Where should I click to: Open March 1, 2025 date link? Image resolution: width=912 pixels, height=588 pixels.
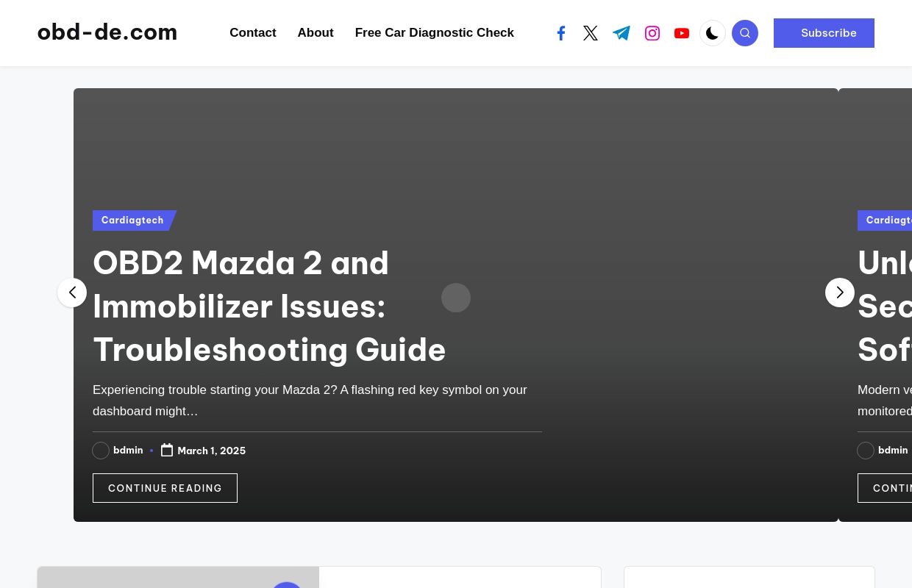point(212,451)
